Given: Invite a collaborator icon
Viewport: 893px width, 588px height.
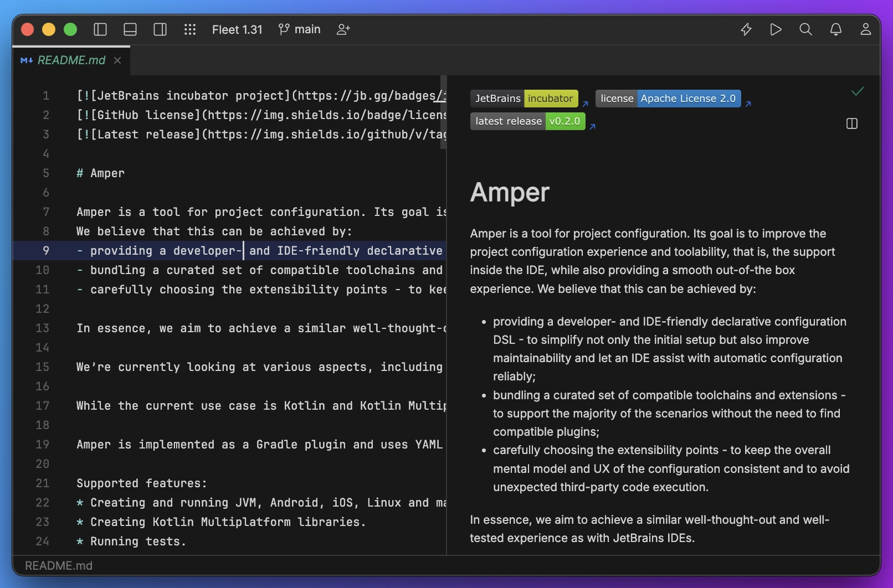Looking at the screenshot, I should tap(343, 29).
